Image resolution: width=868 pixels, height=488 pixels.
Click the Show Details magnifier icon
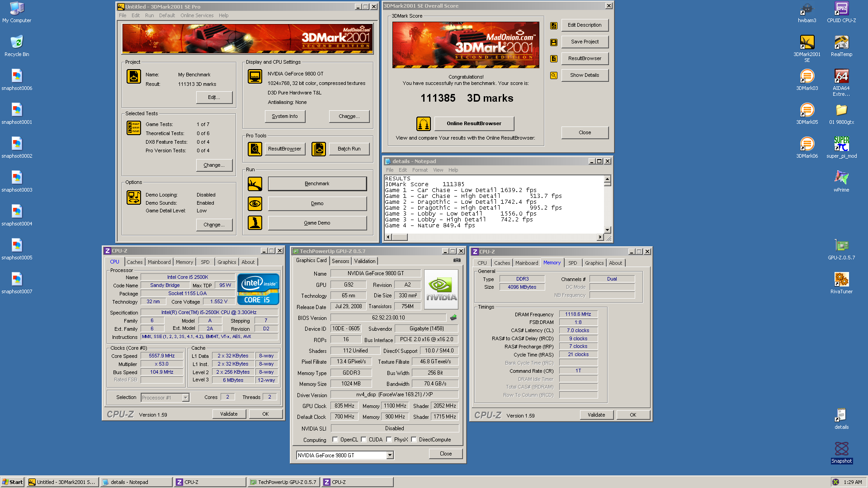pyautogui.click(x=553, y=75)
